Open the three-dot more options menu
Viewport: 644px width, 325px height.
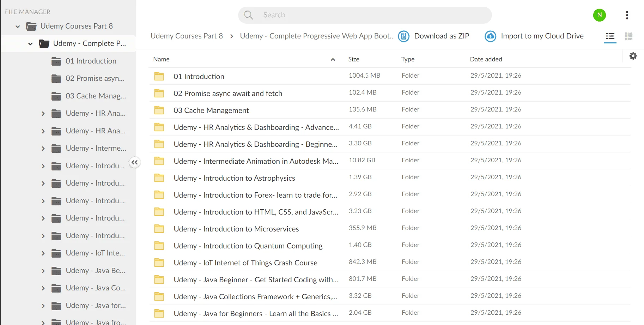627,15
